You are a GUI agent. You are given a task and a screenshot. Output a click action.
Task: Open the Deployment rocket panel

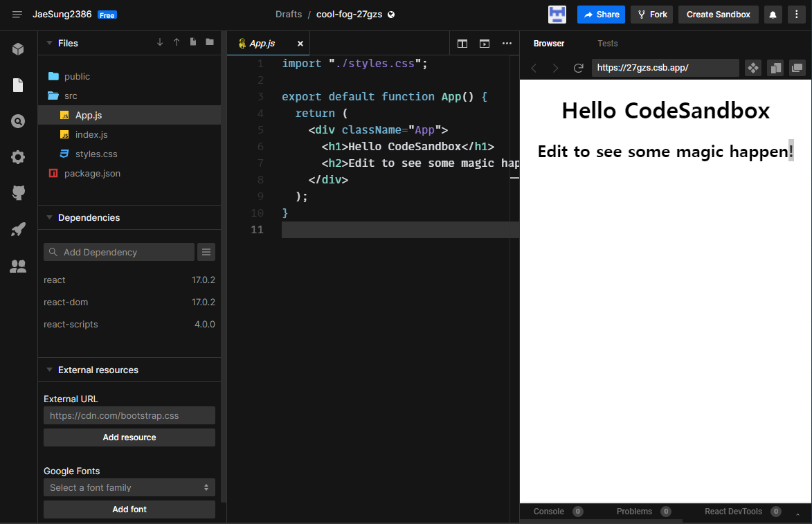pyautogui.click(x=17, y=229)
